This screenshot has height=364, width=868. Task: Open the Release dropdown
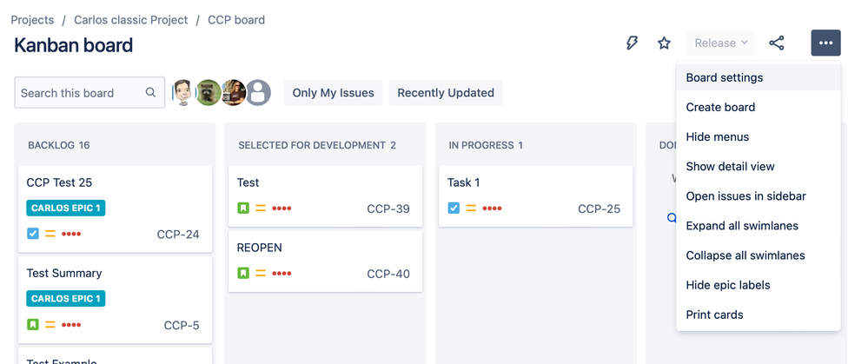tap(721, 43)
